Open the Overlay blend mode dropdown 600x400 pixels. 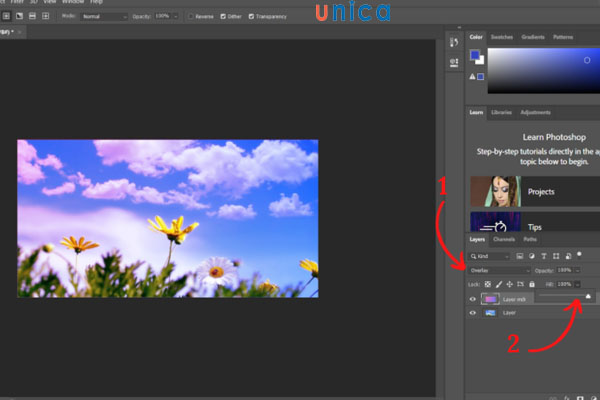[x=500, y=270]
